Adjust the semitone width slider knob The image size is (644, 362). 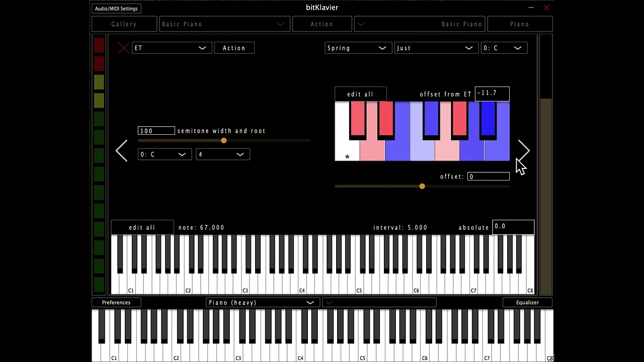[224, 141]
